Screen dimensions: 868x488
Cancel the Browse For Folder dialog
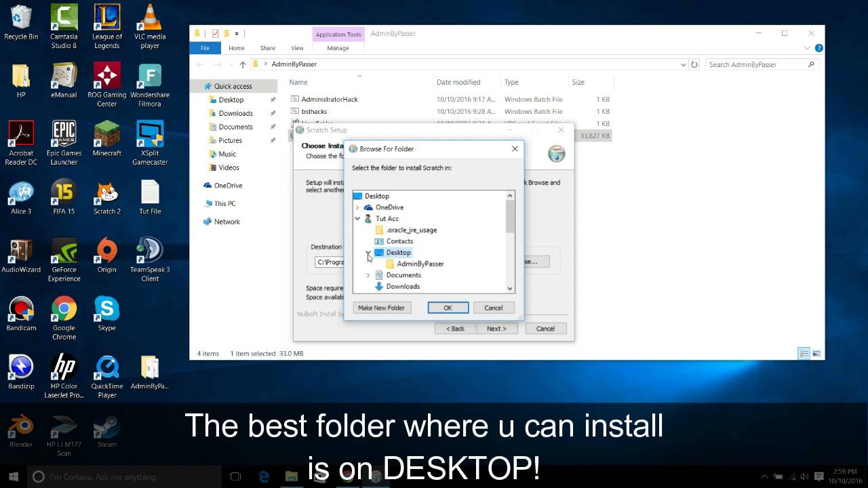coord(494,308)
